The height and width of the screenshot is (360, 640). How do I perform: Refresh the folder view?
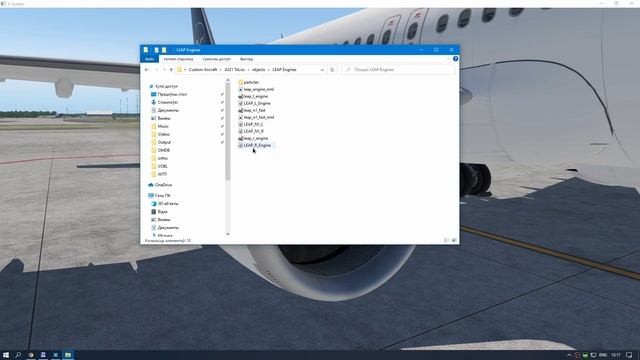pos(332,70)
